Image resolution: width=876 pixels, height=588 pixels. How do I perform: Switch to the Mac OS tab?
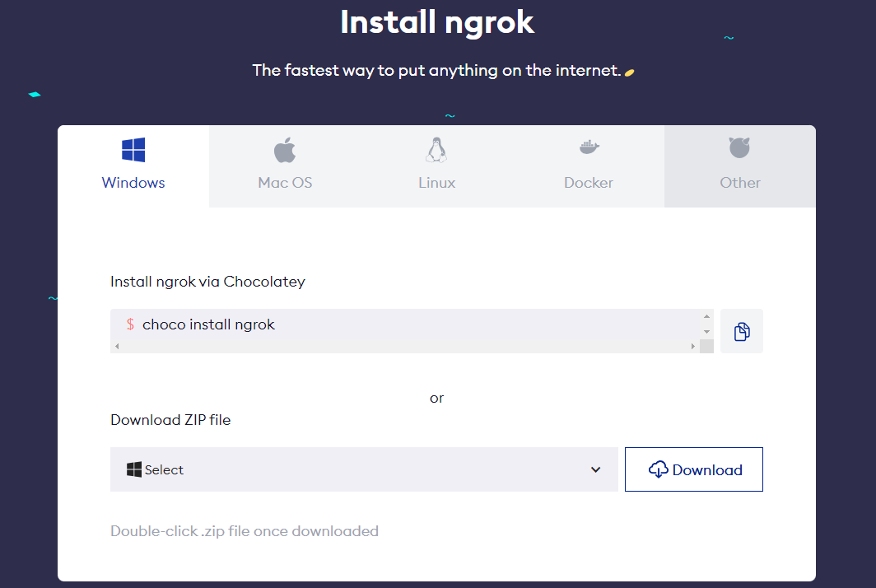285,165
